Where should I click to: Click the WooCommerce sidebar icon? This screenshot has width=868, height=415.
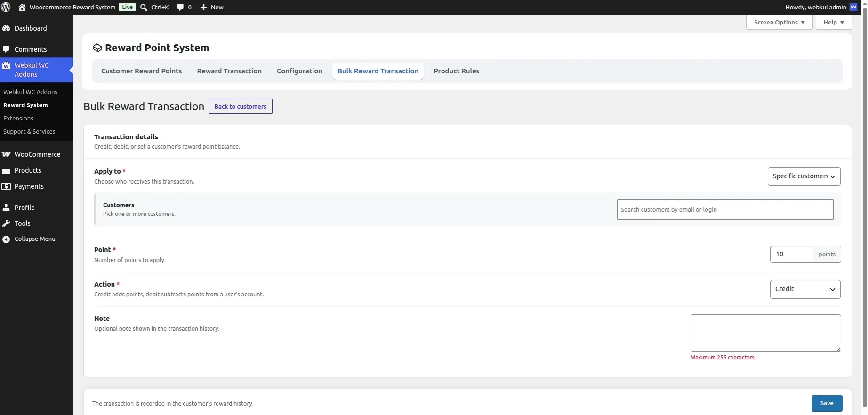[x=6, y=154]
